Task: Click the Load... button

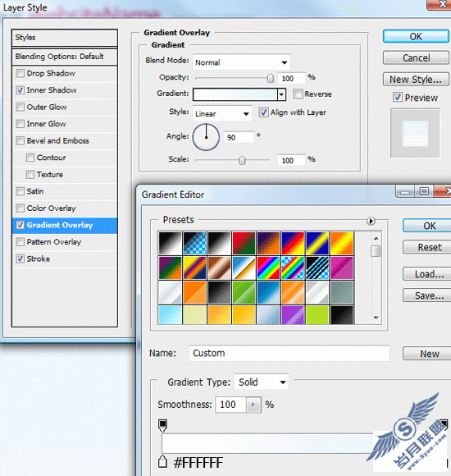Action: (428, 274)
